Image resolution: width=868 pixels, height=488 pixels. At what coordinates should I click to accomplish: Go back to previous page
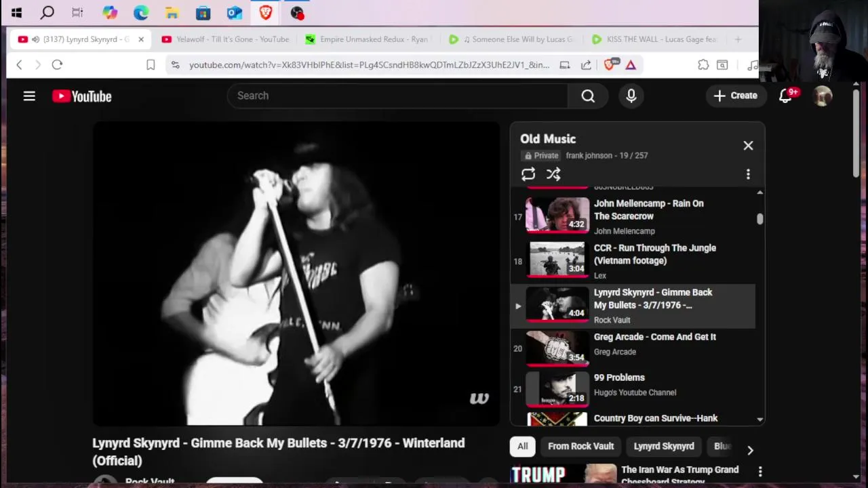[x=19, y=65]
